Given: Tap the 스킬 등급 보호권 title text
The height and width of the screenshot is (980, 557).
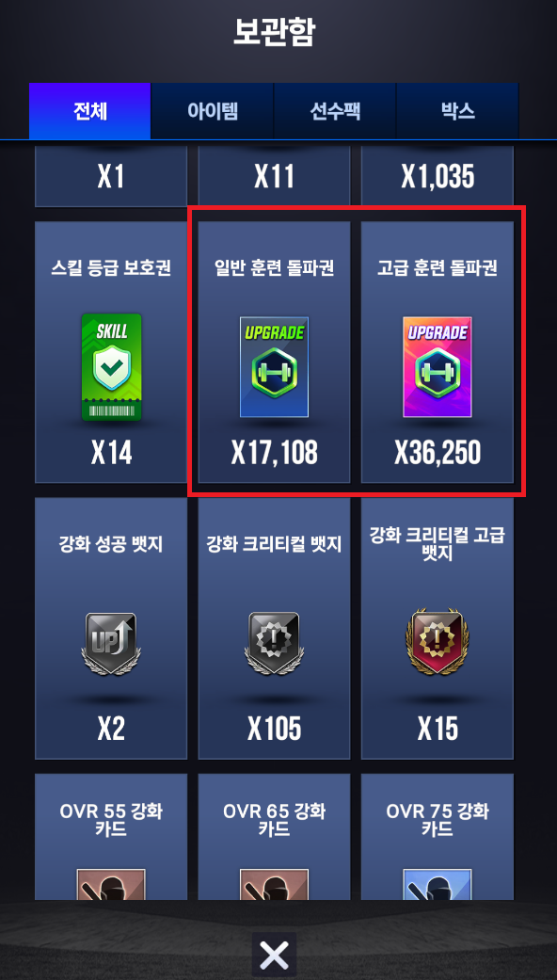Looking at the screenshot, I should point(111,268).
